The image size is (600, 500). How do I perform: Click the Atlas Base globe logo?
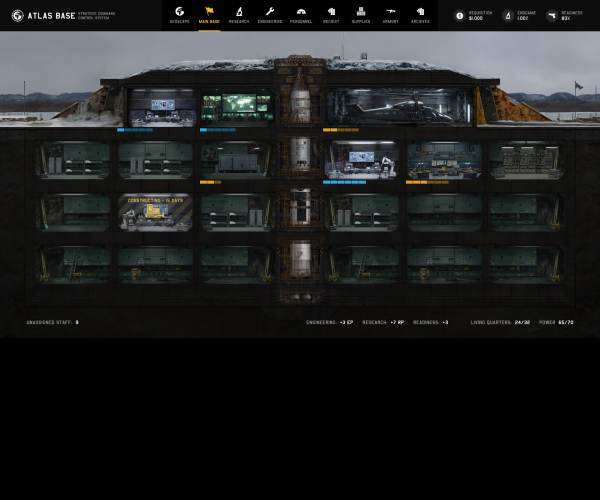[x=18, y=16]
